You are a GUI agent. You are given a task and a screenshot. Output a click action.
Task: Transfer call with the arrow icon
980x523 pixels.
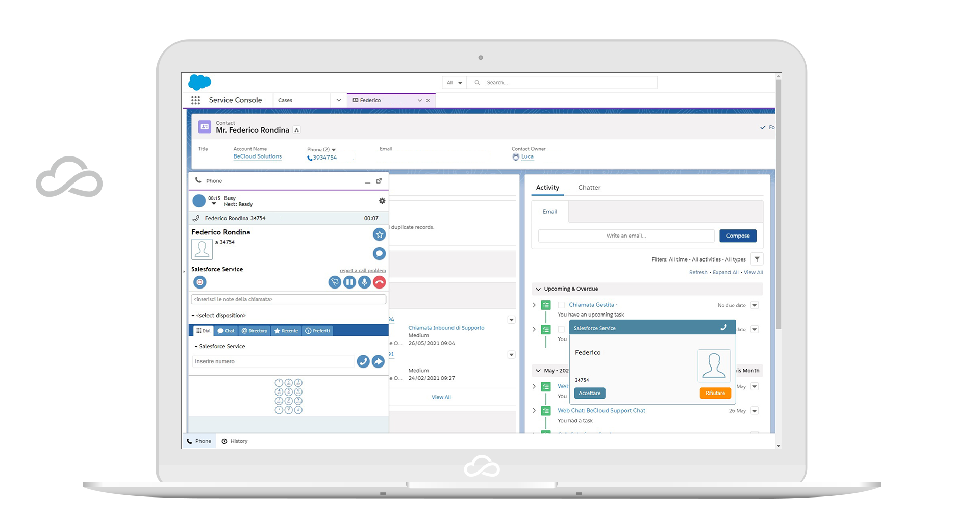coord(378,361)
